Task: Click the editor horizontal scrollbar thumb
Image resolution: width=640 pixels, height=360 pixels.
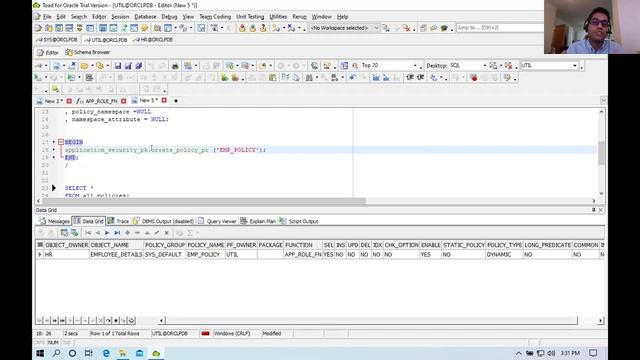Action: [204, 201]
